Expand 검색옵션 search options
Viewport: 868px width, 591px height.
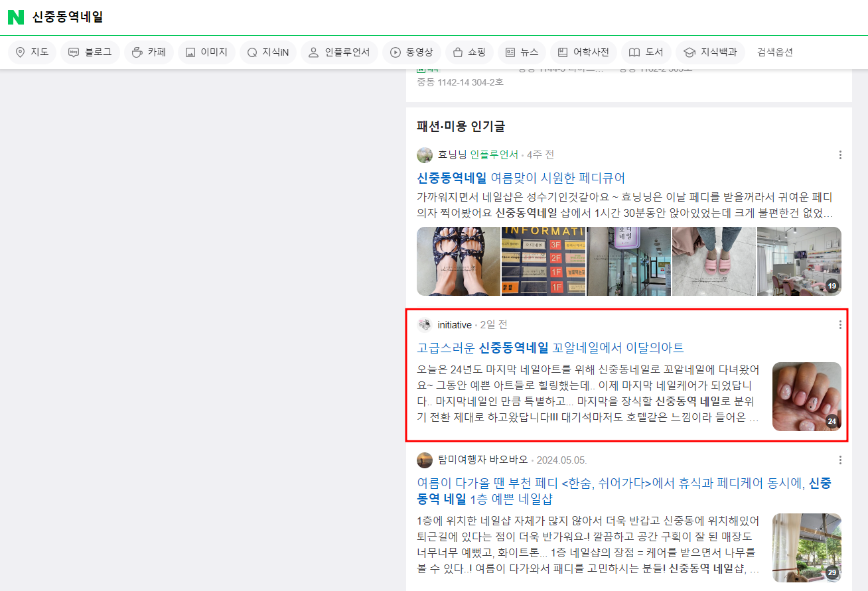pos(774,52)
